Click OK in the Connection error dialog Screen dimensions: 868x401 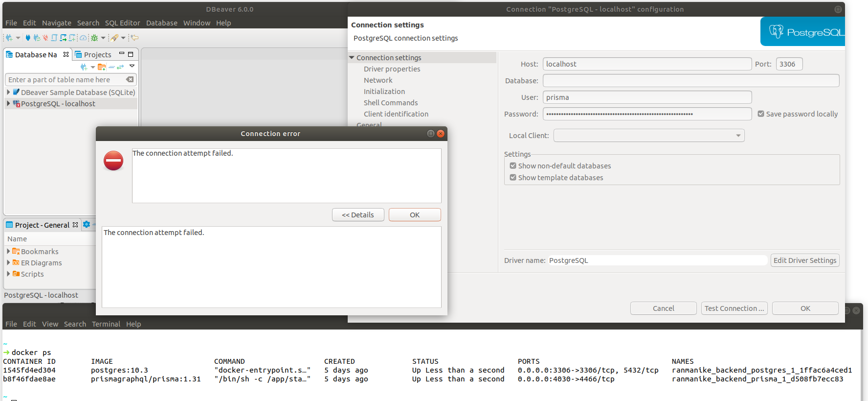point(415,215)
